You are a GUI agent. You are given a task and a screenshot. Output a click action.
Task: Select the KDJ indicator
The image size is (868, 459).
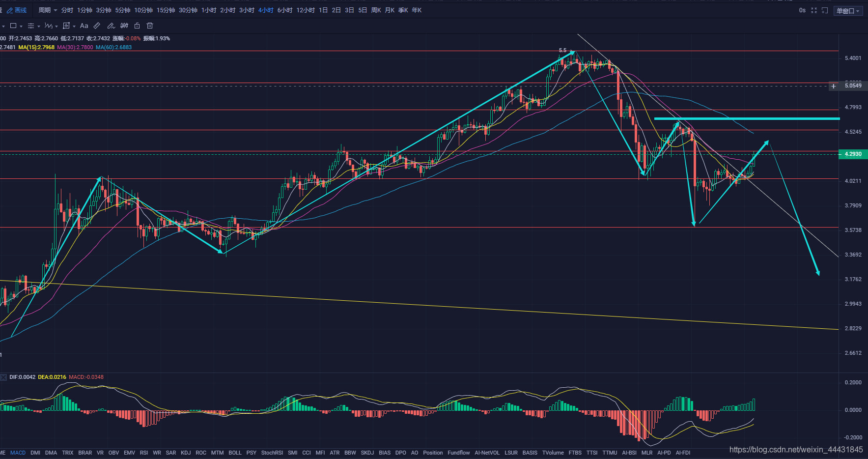point(186,453)
